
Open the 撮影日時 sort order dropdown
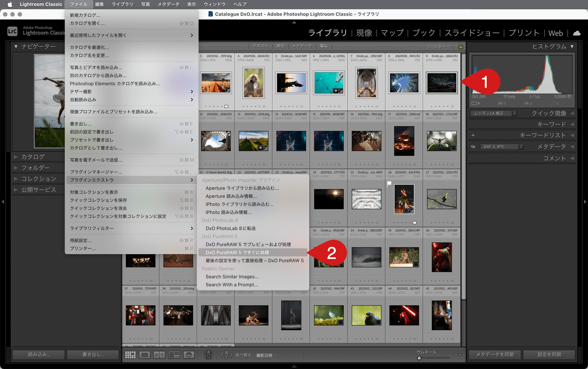point(267,355)
